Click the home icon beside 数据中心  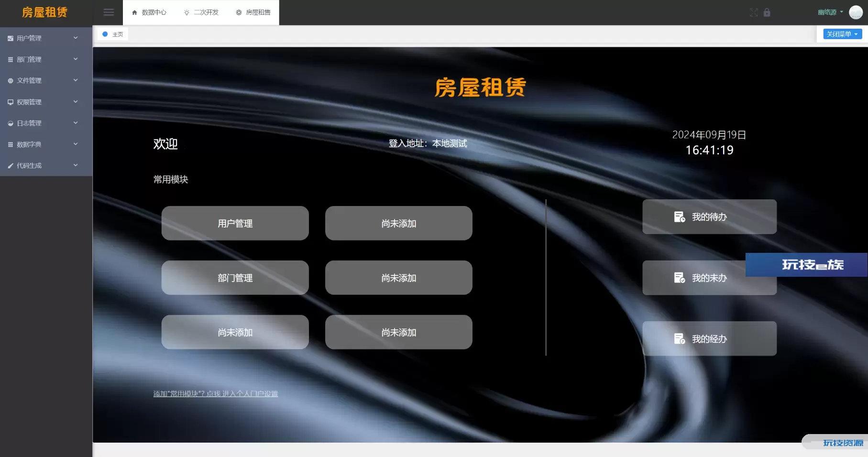134,12
